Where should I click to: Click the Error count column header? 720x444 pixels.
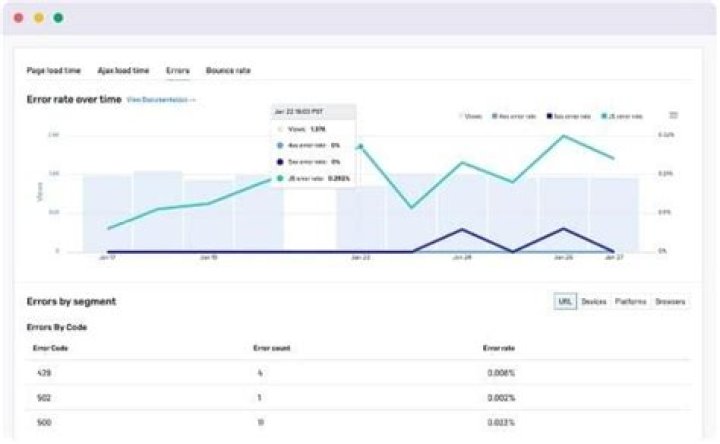pos(272,348)
